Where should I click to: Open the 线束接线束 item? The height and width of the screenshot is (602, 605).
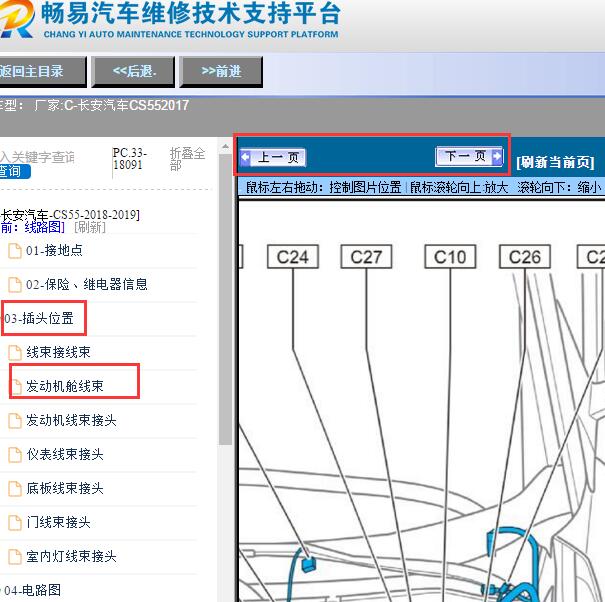coord(58,352)
